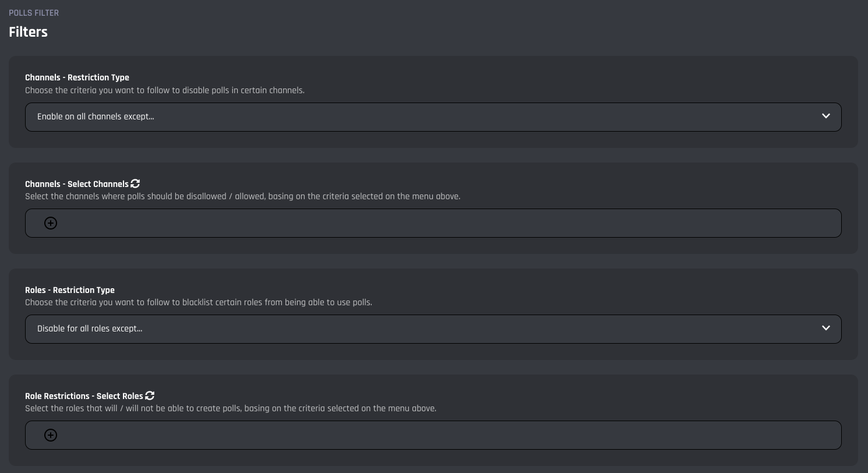Click the "Role Restrictions - Select Roles" title
The width and height of the screenshot is (868, 473).
(84, 396)
